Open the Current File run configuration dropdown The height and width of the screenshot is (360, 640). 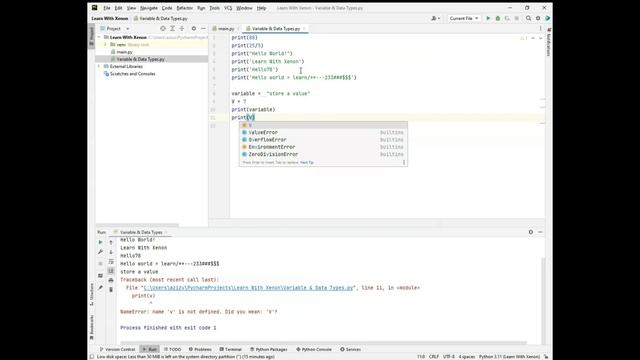click(464, 18)
